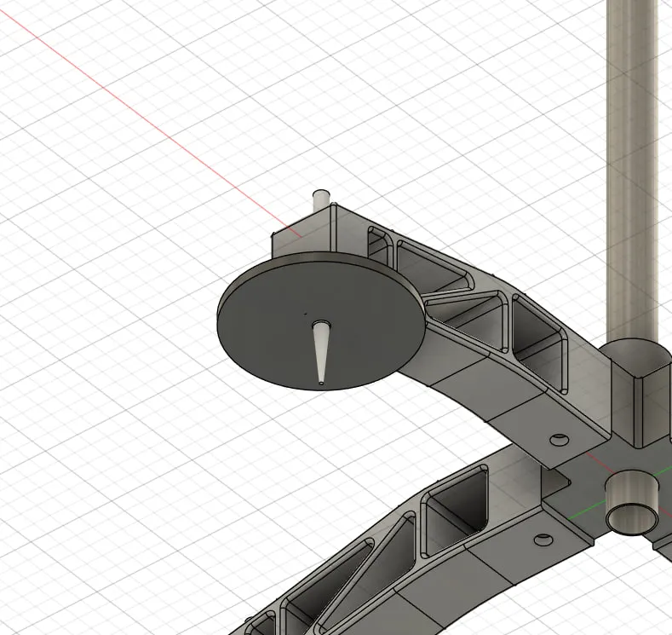Click the small round hole on the upper arm
This screenshot has height=635, width=672.
pos(560,440)
